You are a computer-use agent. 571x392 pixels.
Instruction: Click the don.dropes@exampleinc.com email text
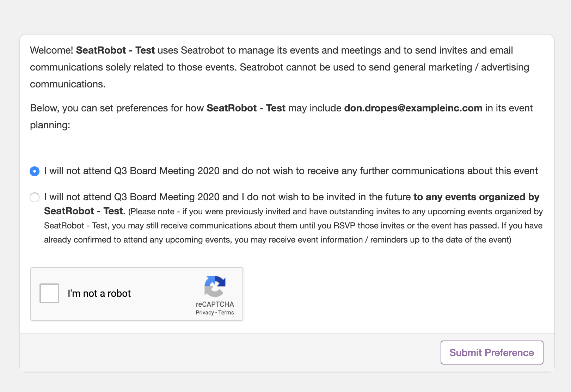click(x=413, y=108)
